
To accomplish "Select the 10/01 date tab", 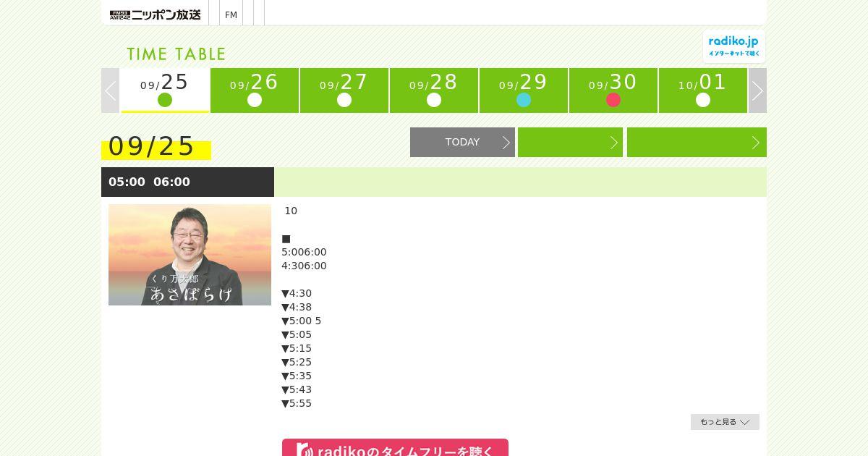I will click(x=703, y=90).
